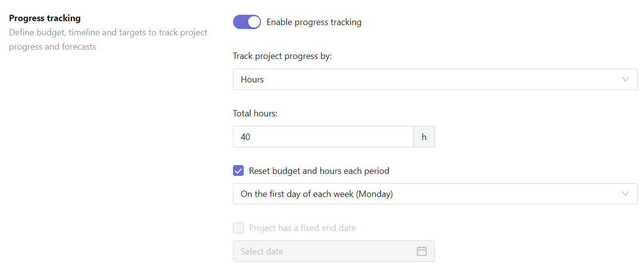Screen dimensions: 644x280
Task: Click the Total hours input field
Action: [x=323, y=137]
